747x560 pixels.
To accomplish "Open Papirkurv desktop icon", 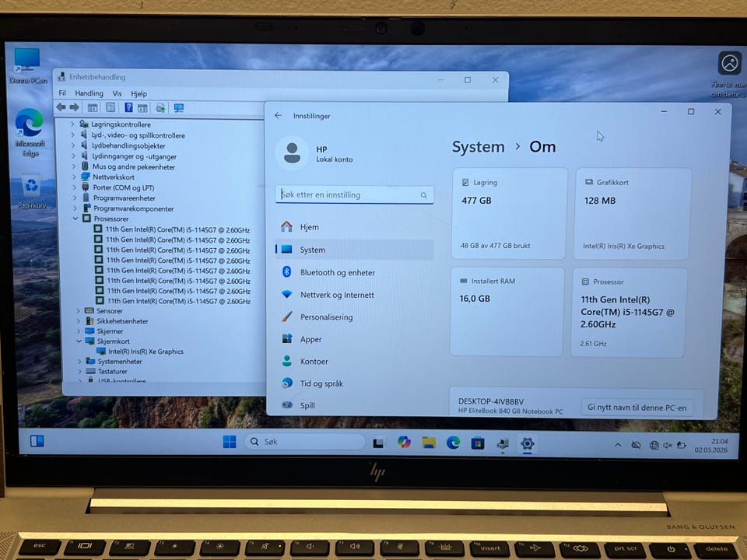I will tap(31, 192).
